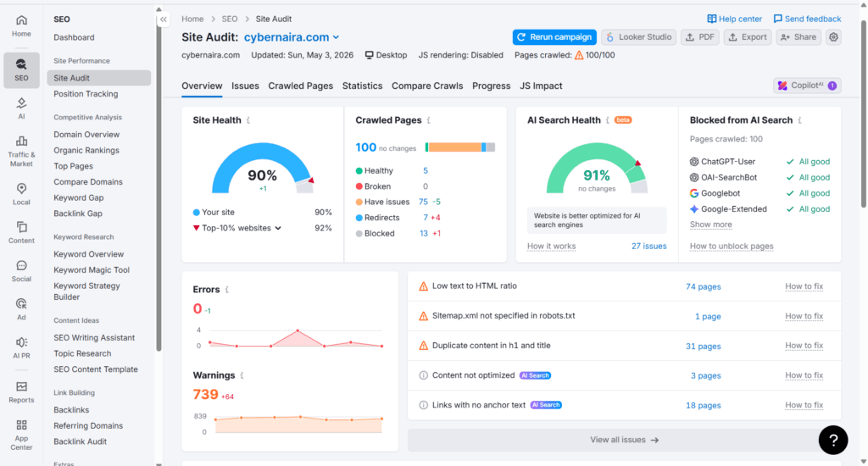
Task: Open Looker Studio export
Action: (639, 37)
